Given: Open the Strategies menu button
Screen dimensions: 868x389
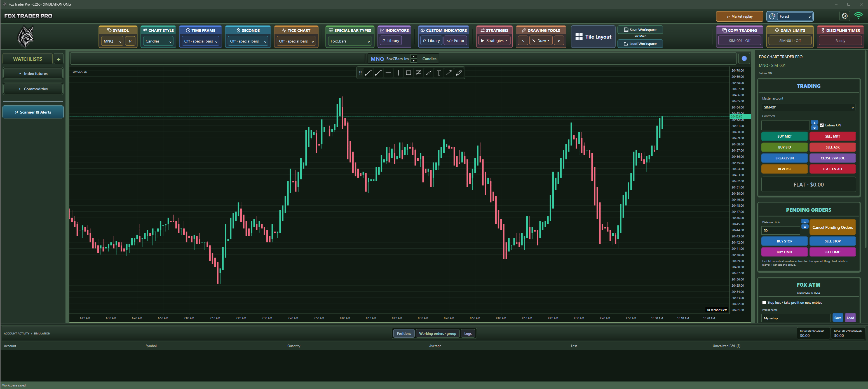Looking at the screenshot, I should 494,41.
